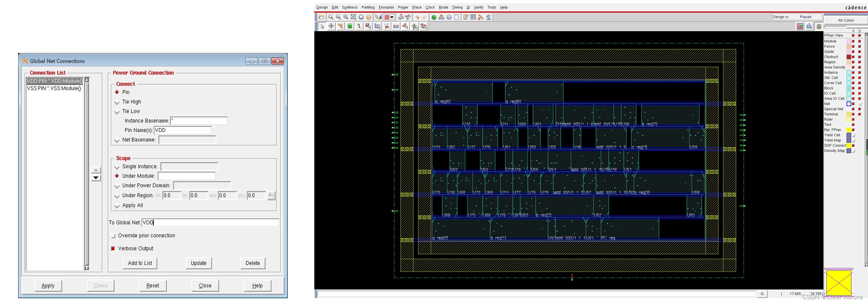Click the Net color swatch
Screen dimensions: 868x303
[x=849, y=104]
